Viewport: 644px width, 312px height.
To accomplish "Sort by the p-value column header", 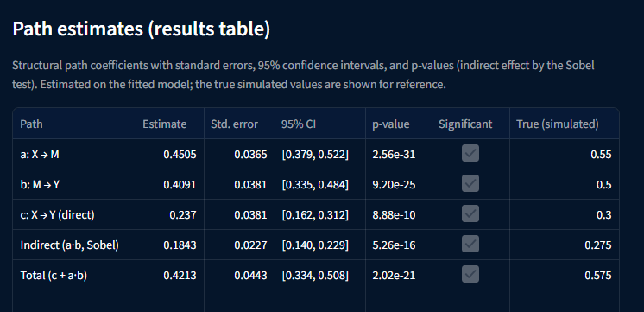I will point(398,124).
